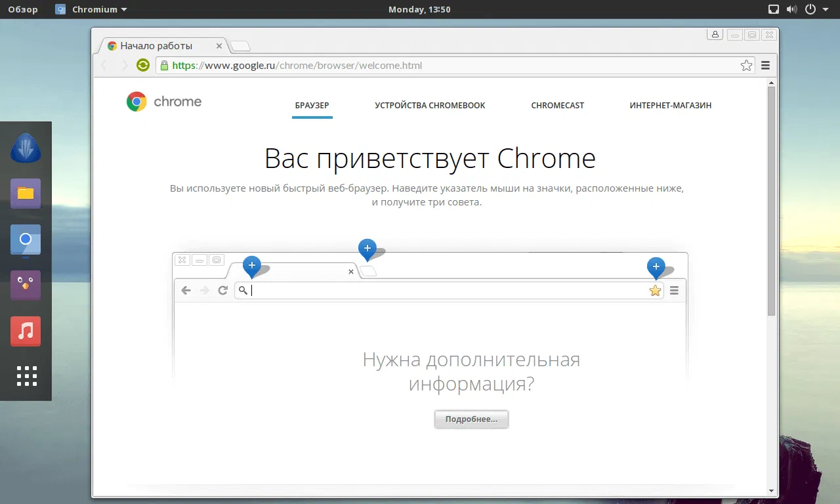Click the page's vertical scrollbar thumb
This screenshot has width=840, height=504.
(x=772, y=200)
